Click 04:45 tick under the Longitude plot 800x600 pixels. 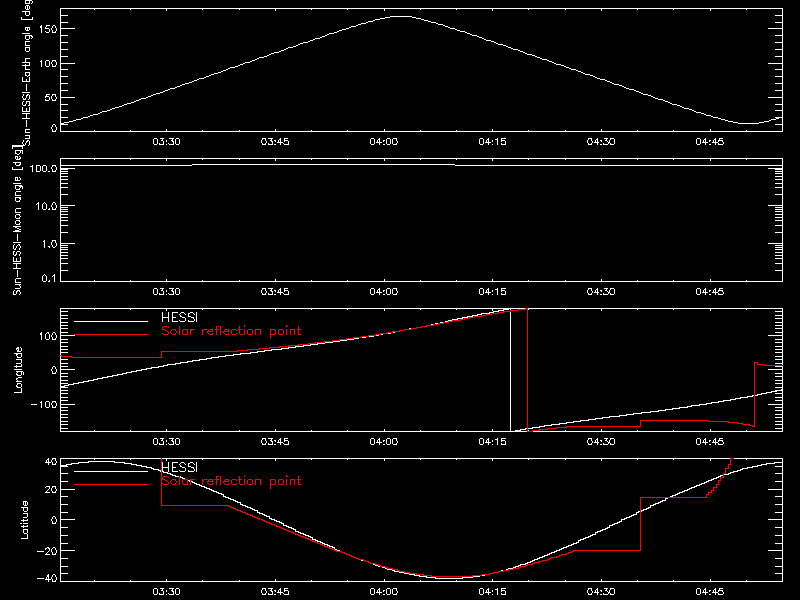(x=710, y=441)
